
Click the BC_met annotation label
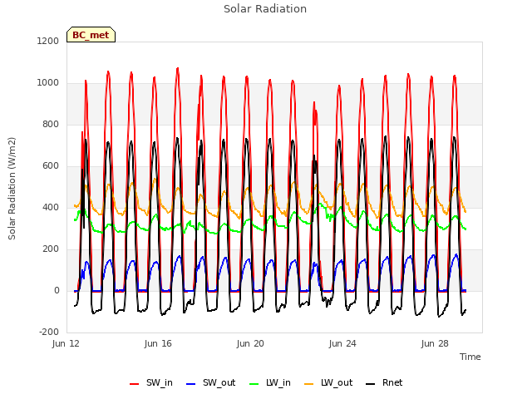point(91,35)
